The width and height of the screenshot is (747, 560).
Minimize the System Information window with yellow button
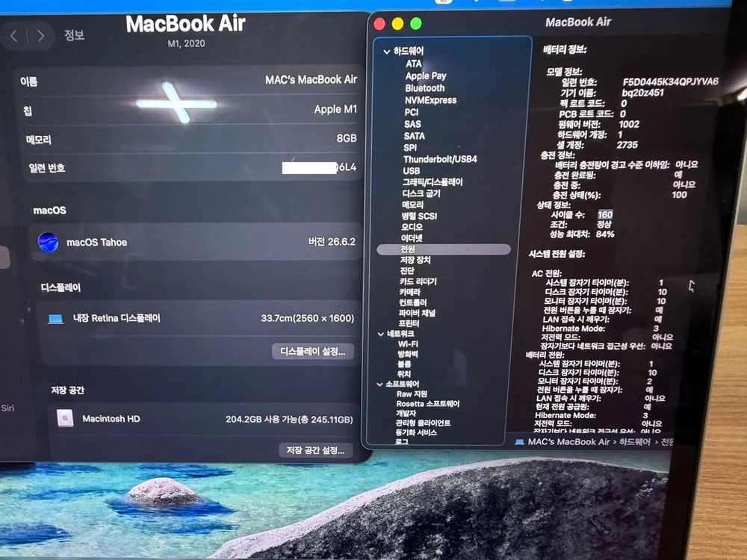coord(398,24)
